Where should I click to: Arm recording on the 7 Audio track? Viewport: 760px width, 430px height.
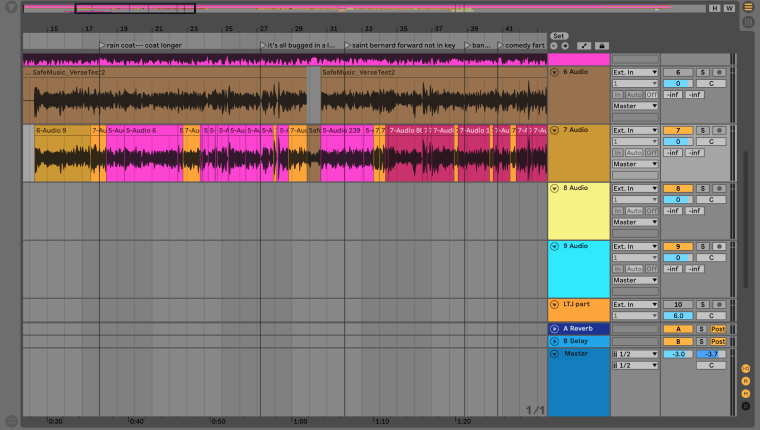(717, 131)
